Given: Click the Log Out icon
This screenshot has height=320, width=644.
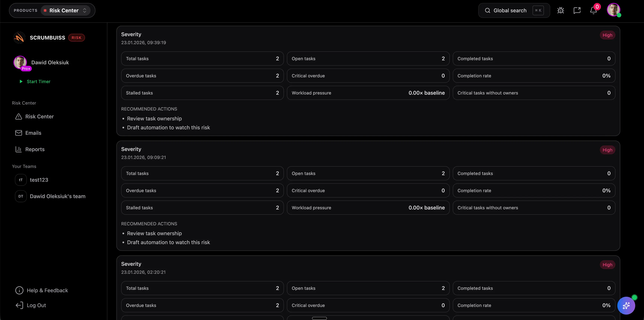Looking at the screenshot, I should (19, 305).
